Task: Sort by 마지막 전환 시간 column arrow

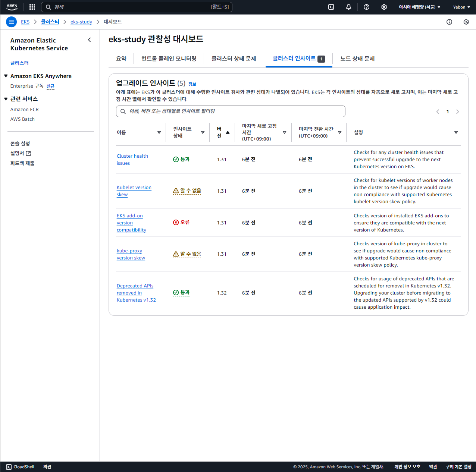Action: 339,132
